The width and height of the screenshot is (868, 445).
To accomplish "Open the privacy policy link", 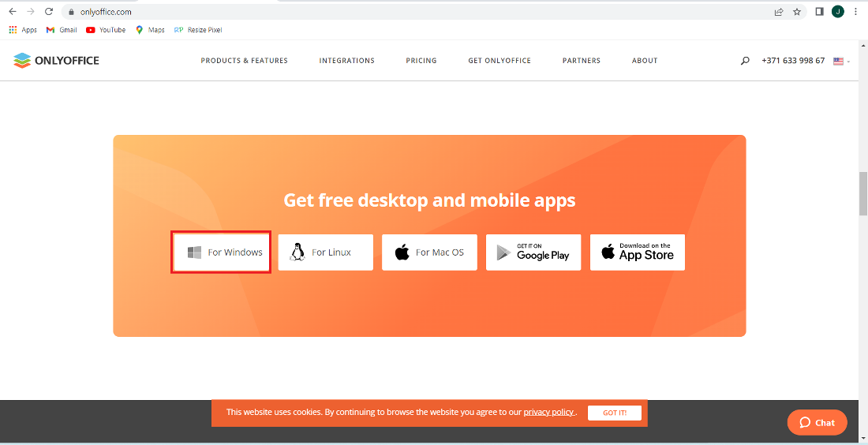I will (549, 413).
